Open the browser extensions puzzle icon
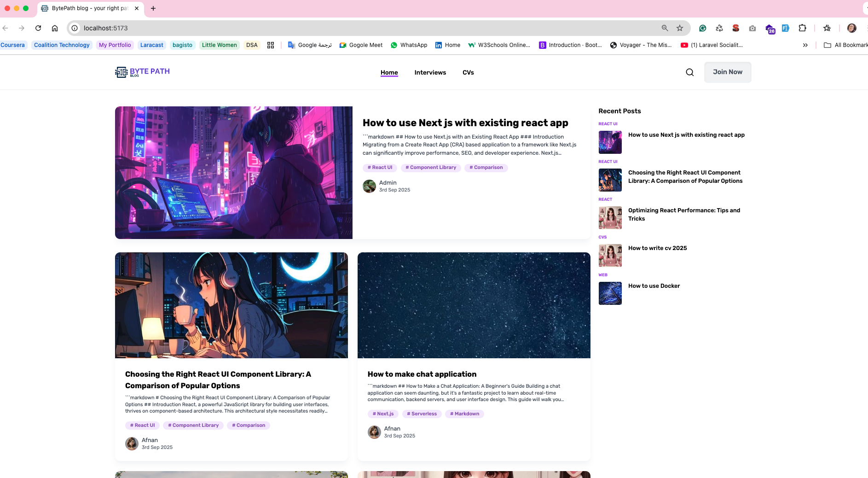Image resolution: width=868 pixels, height=478 pixels. pos(803,28)
